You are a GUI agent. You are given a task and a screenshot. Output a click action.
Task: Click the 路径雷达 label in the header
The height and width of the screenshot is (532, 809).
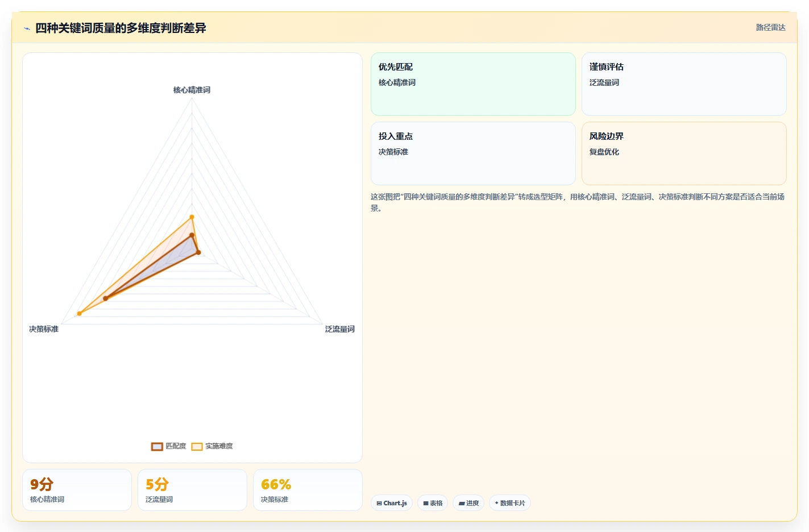tap(770, 27)
